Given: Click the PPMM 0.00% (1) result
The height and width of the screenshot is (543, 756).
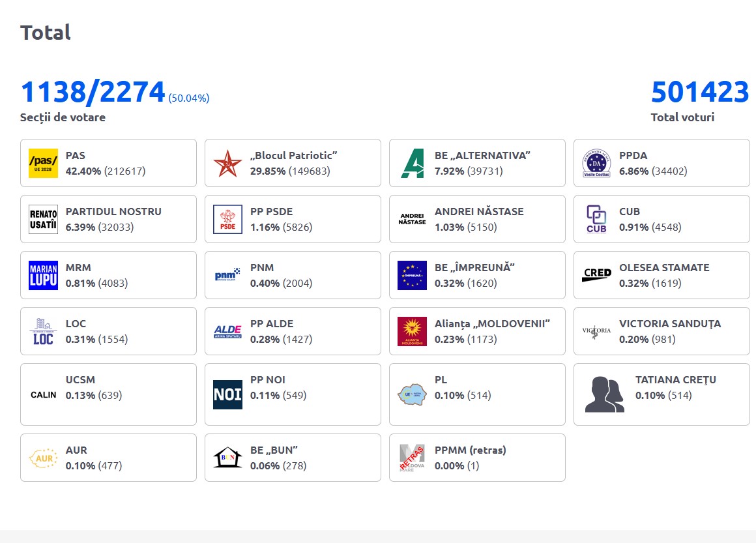Looking at the screenshot, I should 457,466.
